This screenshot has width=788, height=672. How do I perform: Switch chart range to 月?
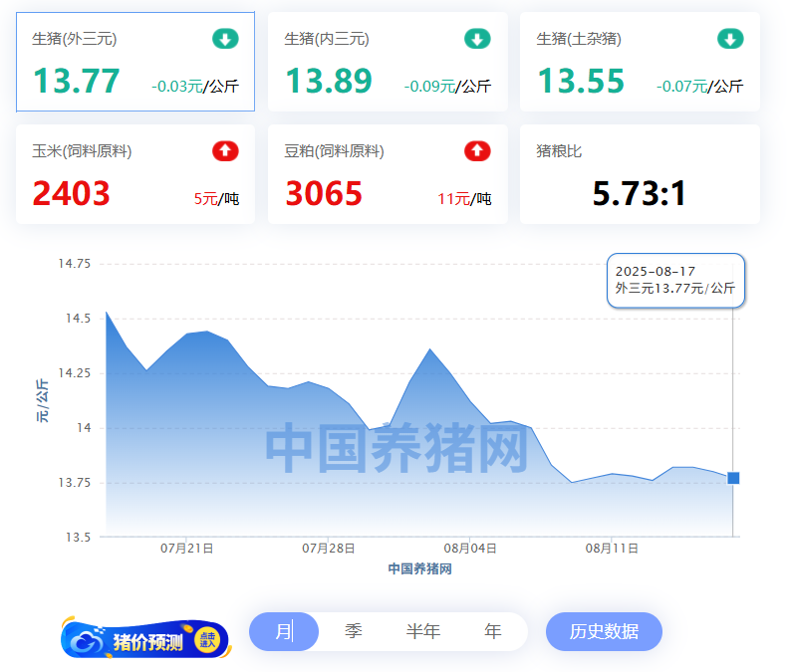pyautogui.click(x=284, y=631)
